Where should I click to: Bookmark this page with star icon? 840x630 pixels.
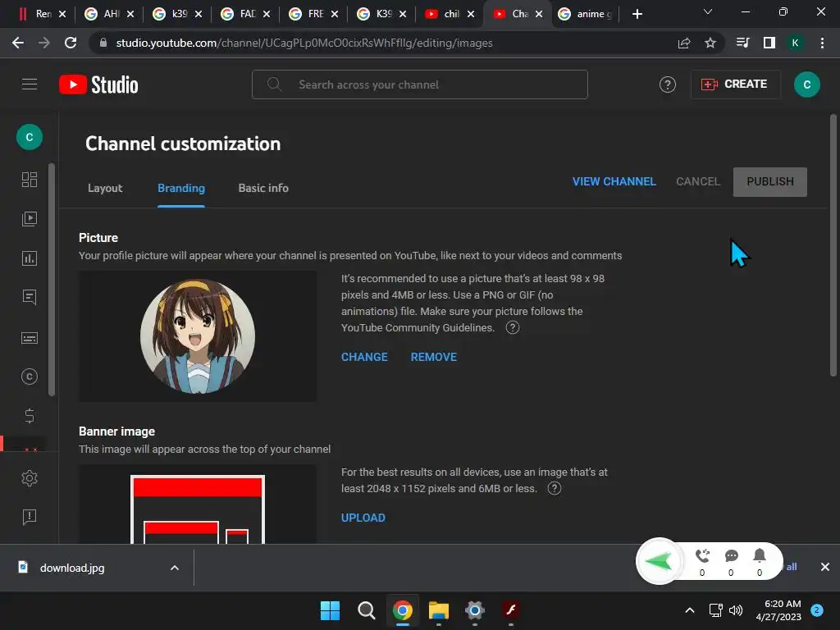710,43
